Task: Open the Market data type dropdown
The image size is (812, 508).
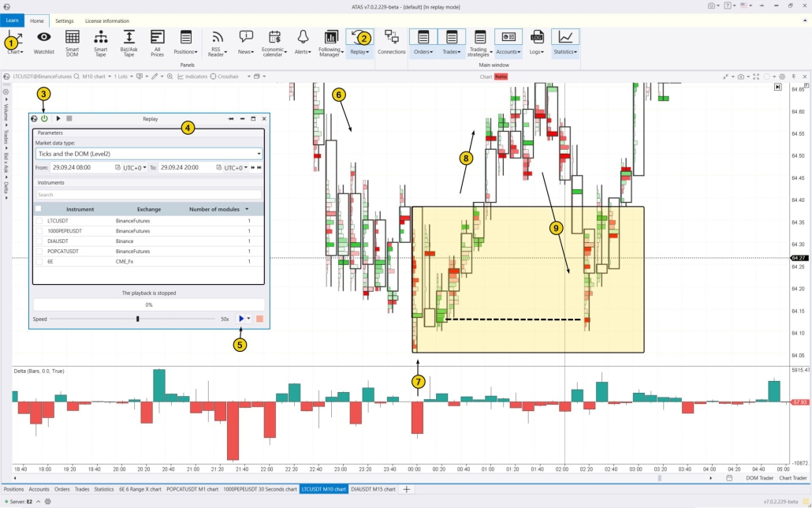Action: [259, 153]
